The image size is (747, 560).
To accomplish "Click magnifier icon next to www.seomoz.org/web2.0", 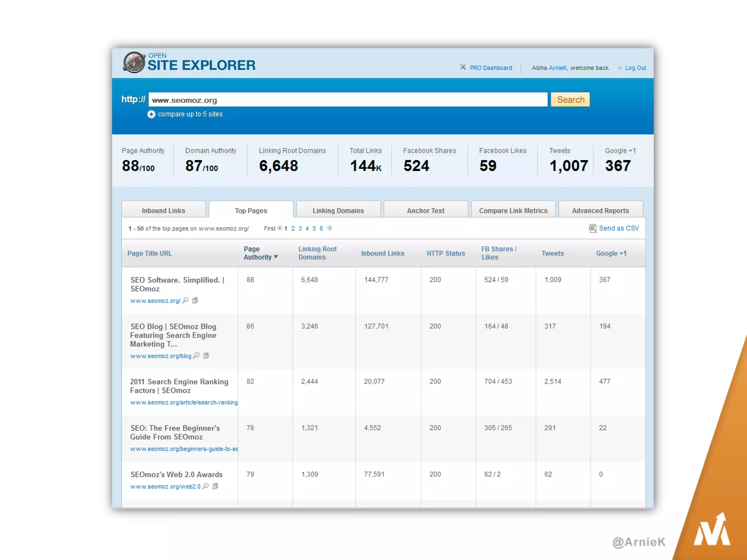I will point(206,486).
